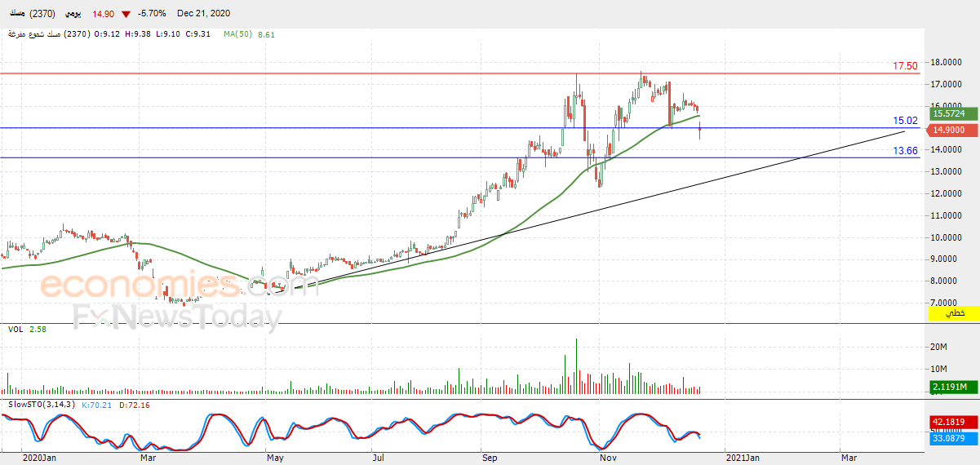Click the 13.66 blue support line label
The width and height of the screenshot is (980, 465).
click(x=905, y=151)
